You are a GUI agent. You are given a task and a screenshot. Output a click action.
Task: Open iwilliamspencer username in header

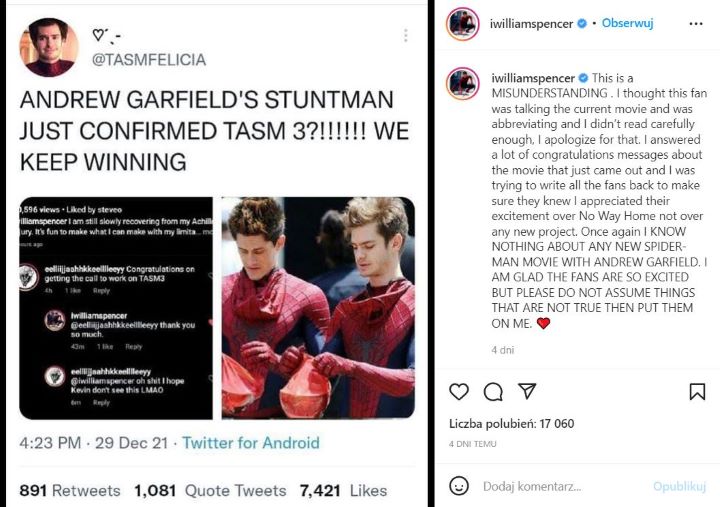(539, 22)
